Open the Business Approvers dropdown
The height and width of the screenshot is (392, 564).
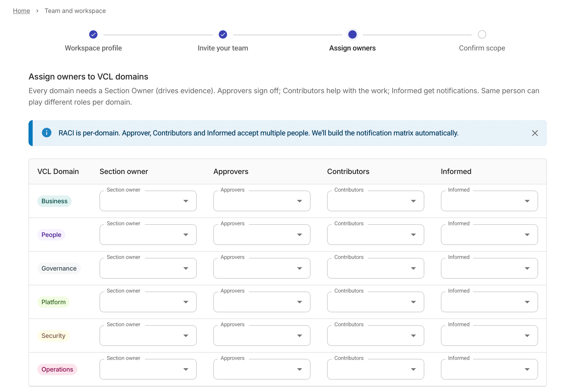pyautogui.click(x=262, y=201)
